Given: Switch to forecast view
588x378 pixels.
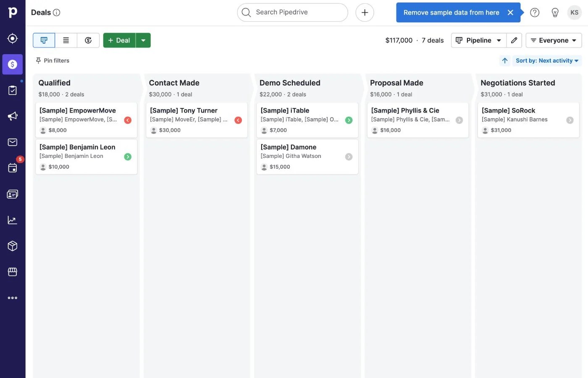Looking at the screenshot, I should [x=88, y=40].
